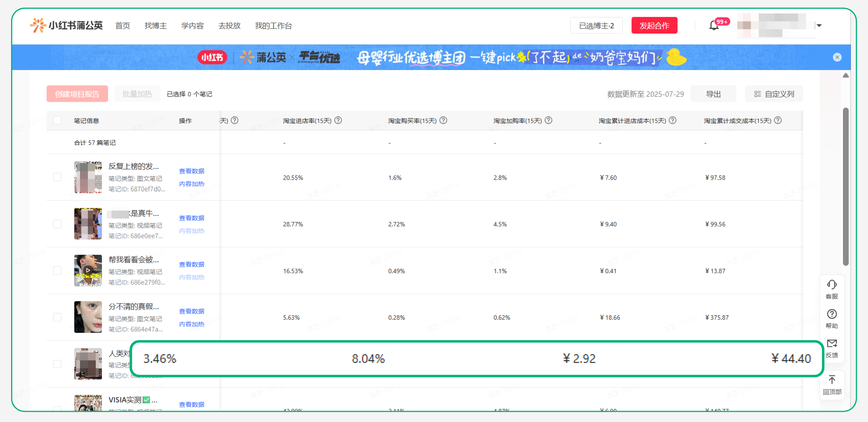Click the 小红书蒲公英 logo
Viewport: 868px width, 422px height.
pyautogui.click(x=66, y=26)
